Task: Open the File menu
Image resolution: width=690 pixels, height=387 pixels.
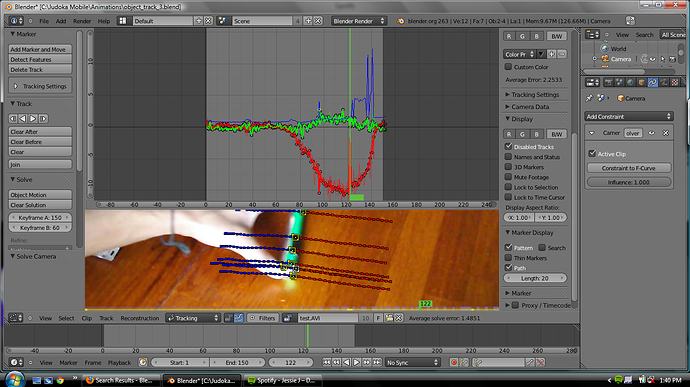Action: [x=44, y=21]
